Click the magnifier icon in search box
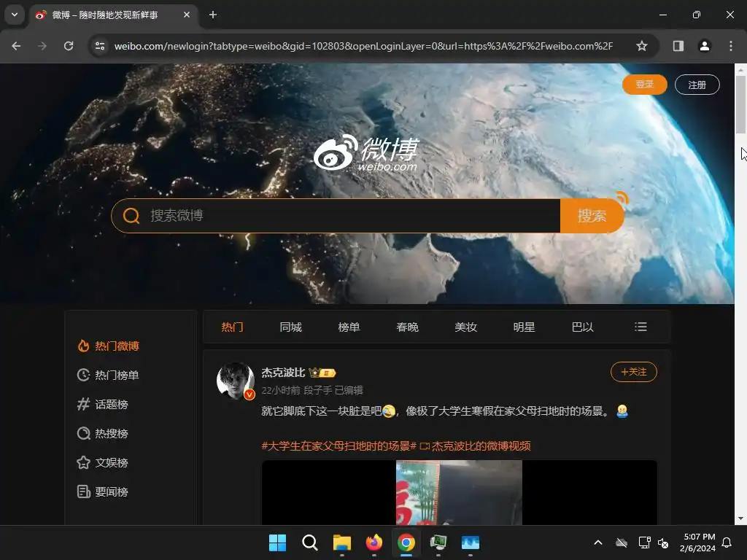This screenshot has width=747, height=560. (131, 216)
